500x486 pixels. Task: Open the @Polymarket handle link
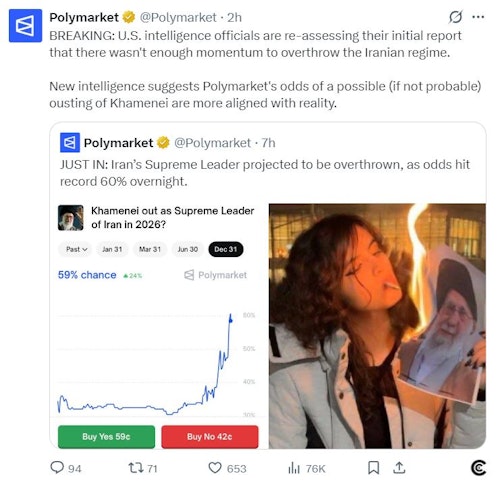point(178,17)
